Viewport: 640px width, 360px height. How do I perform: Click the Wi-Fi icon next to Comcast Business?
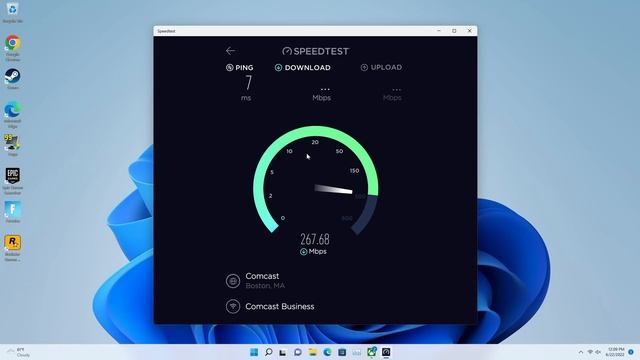pos(233,306)
